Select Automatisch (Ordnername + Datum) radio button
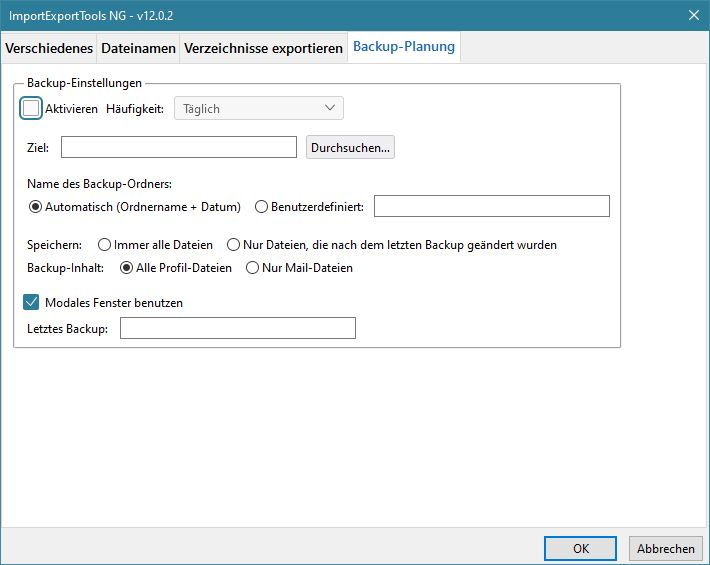Image resolution: width=710 pixels, height=565 pixels. [37, 207]
